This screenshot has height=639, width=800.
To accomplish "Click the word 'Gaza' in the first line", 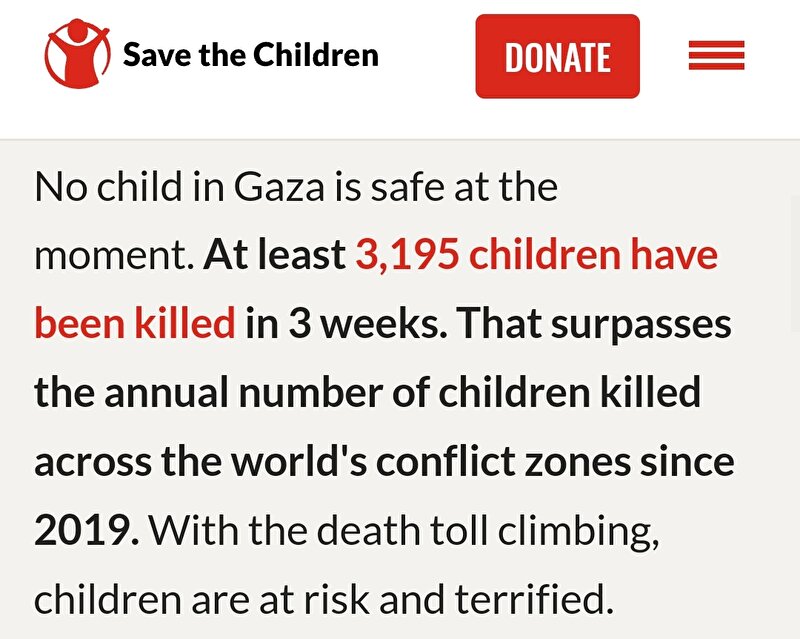I will [279, 186].
